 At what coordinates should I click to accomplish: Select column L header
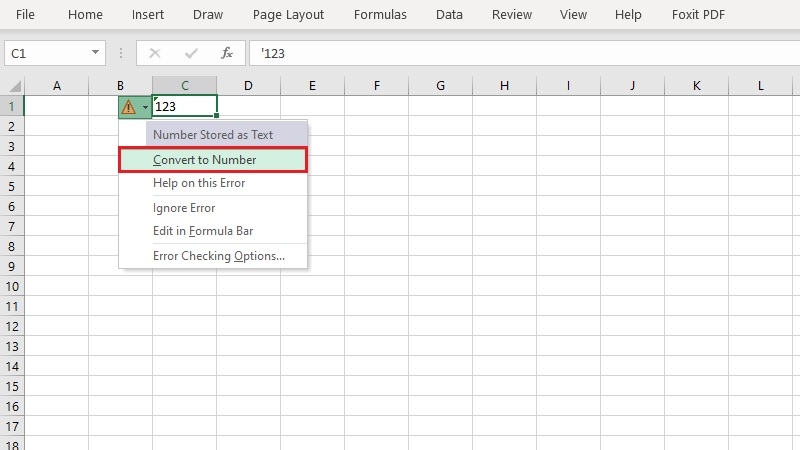point(761,86)
